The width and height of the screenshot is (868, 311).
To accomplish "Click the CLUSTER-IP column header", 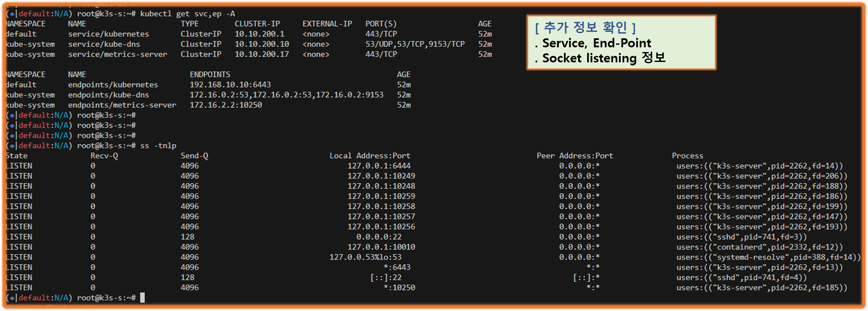I will click(x=257, y=24).
